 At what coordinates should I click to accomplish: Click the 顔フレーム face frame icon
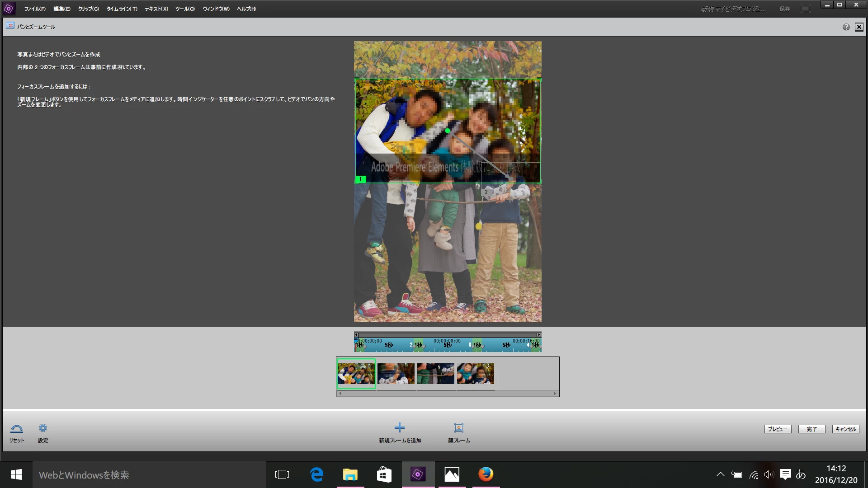[x=459, y=428]
